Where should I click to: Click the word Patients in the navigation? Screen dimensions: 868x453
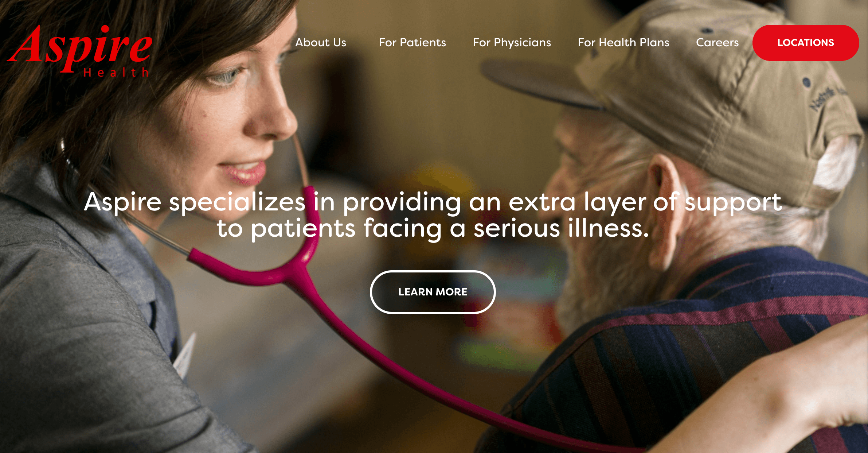click(423, 43)
